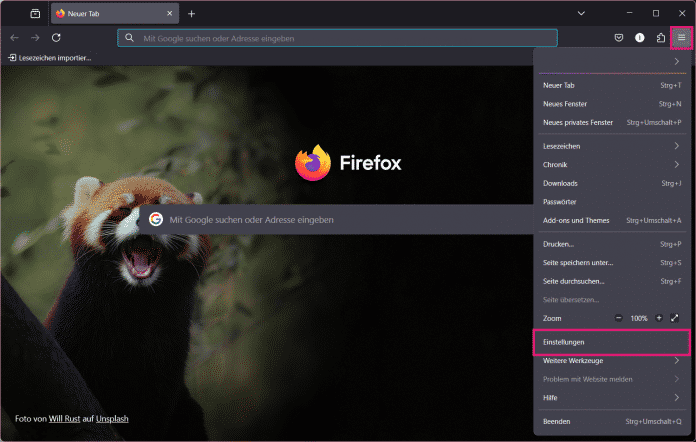Reload the current page
The width and height of the screenshot is (696, 442).
pyautogui.click(x=57, y=37)
